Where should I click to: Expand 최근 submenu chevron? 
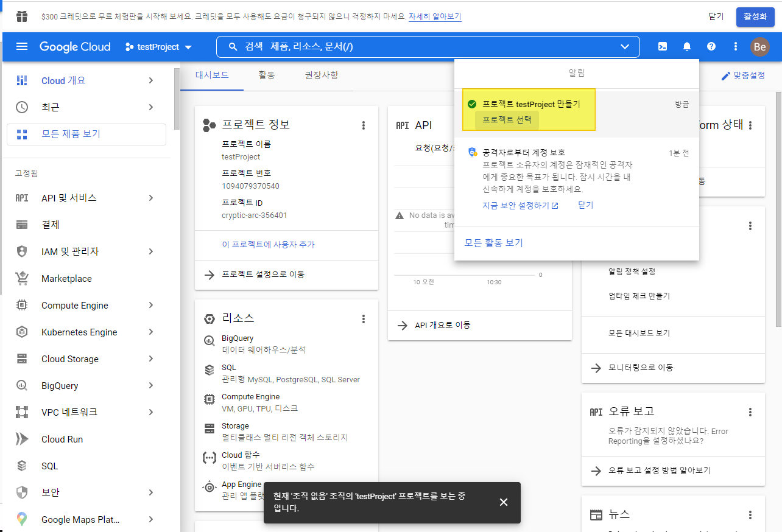pyautogui.click(x=151, y=107)
